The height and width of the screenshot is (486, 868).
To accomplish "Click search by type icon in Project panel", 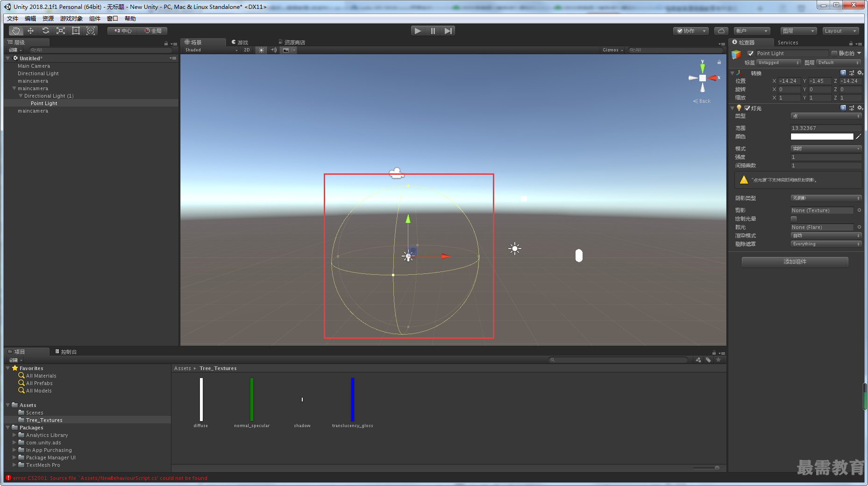I will click(698, 360).
